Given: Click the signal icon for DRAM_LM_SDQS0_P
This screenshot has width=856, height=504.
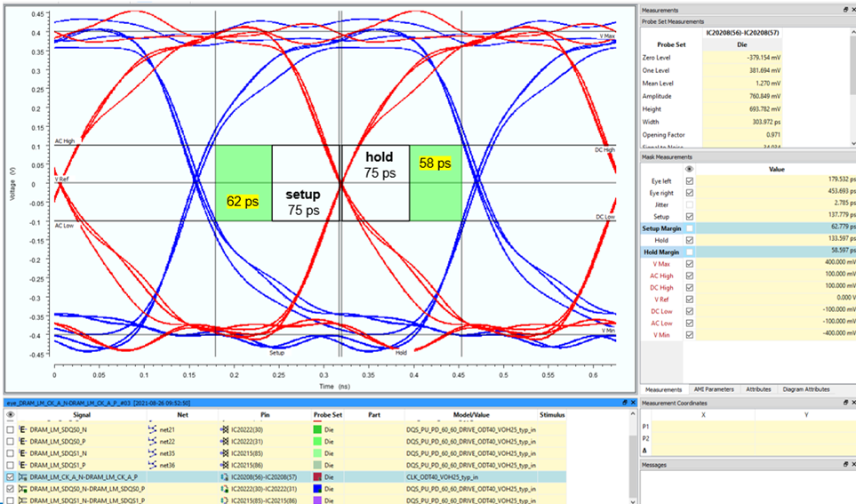Looking at the screenshot, I should (x=23, y=441).
